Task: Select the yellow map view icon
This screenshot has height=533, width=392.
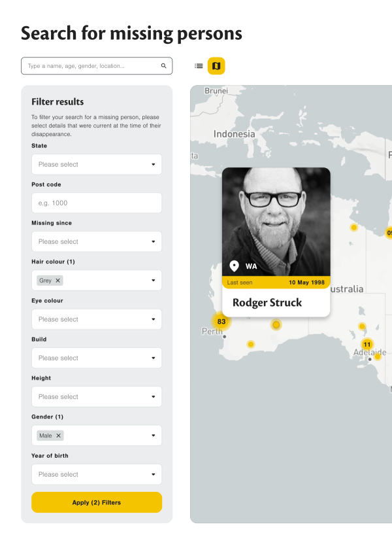Action: coord(216,66)
